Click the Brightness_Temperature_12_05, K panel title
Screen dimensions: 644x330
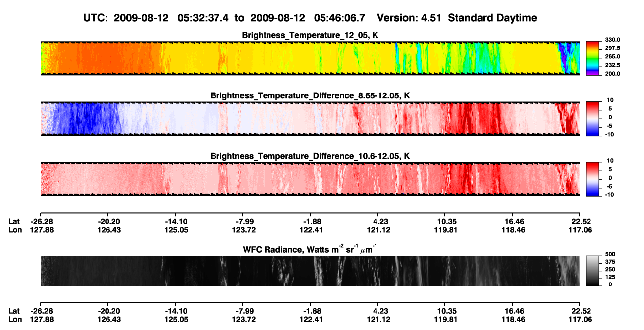tap(310, 35)
